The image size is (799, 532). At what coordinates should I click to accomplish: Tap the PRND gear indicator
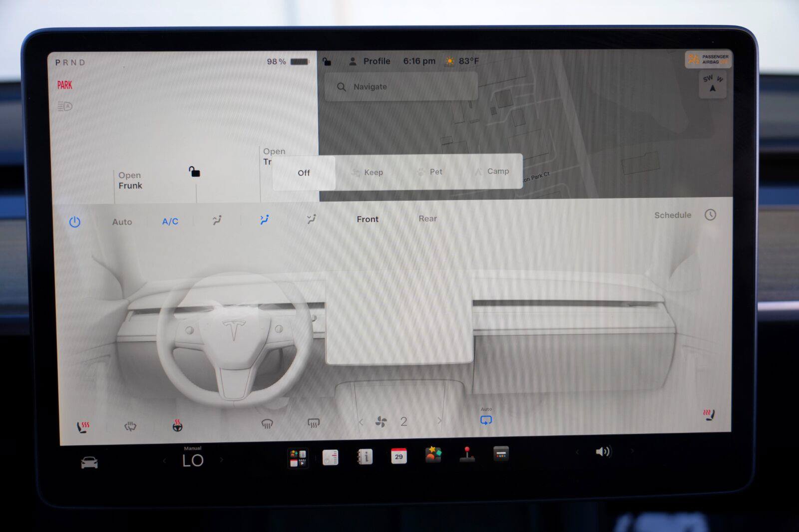pyautogui.click(x=70, y=62)
